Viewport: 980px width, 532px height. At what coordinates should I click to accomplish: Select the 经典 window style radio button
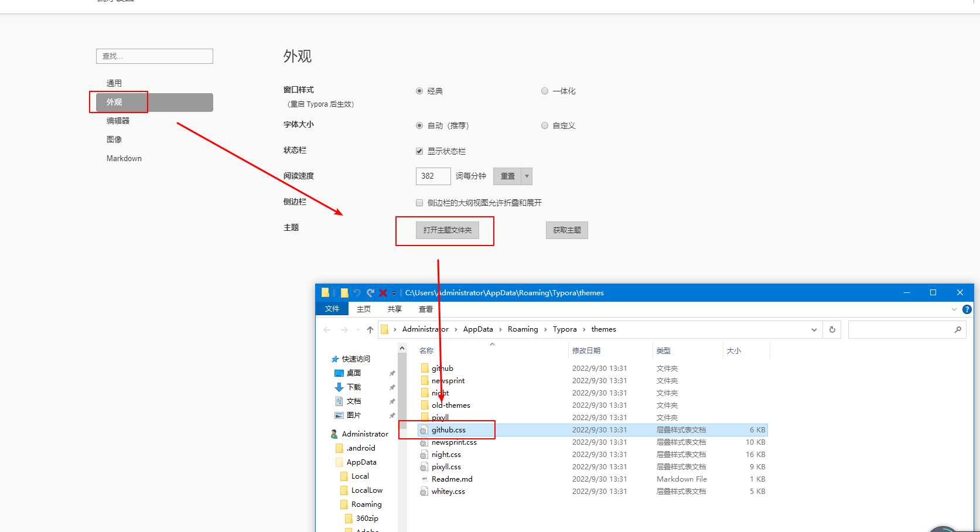(x=419, y=91)
